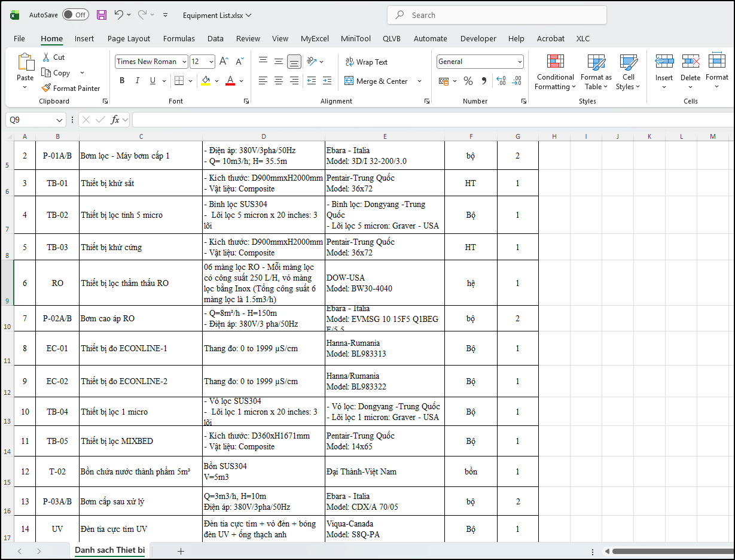735x560 pixels.
Task: Apply the yellow fill color
Action: (205, 81)
